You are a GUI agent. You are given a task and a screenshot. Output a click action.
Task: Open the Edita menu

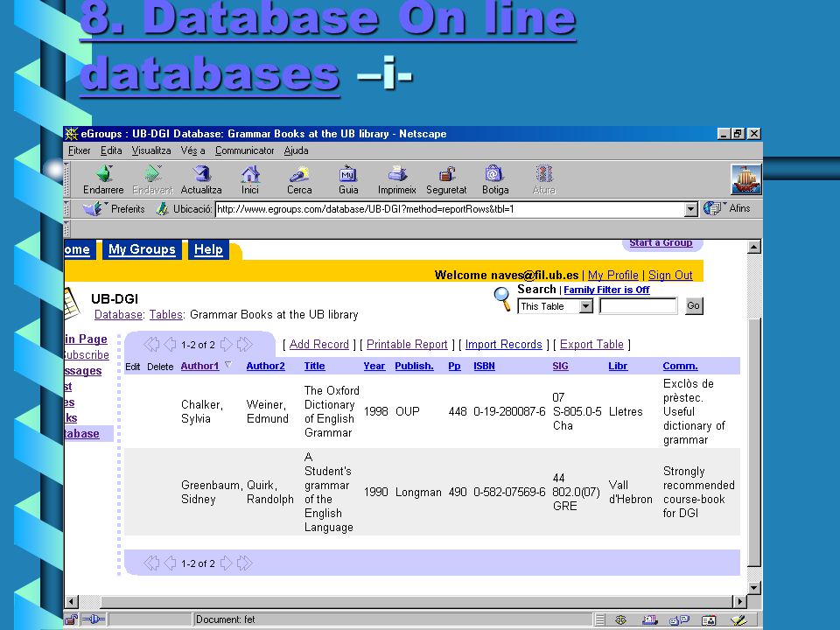111,150
